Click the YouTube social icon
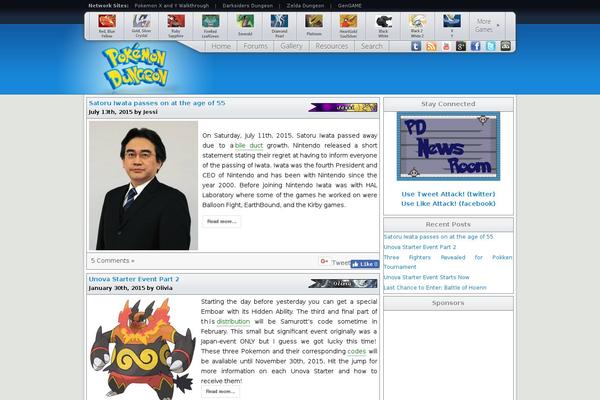Image resolution: width=600 pixels, height=400 pixels. [x=446, y=46]
